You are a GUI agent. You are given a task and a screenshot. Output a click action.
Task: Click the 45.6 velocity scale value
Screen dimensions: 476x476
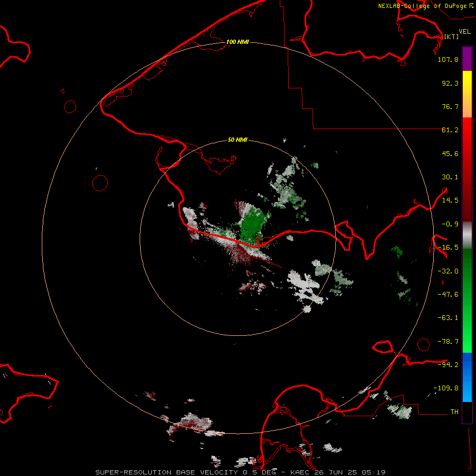click(x=450, y=153)
